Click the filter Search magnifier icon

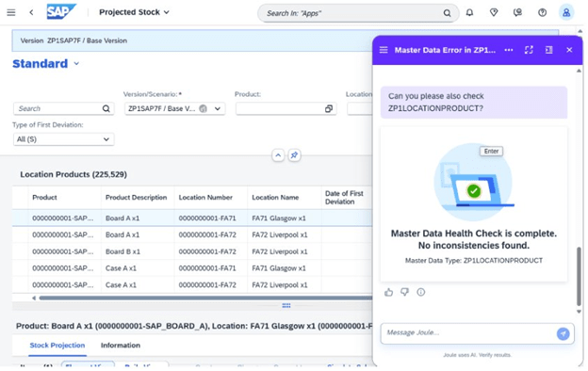(106, 108)
